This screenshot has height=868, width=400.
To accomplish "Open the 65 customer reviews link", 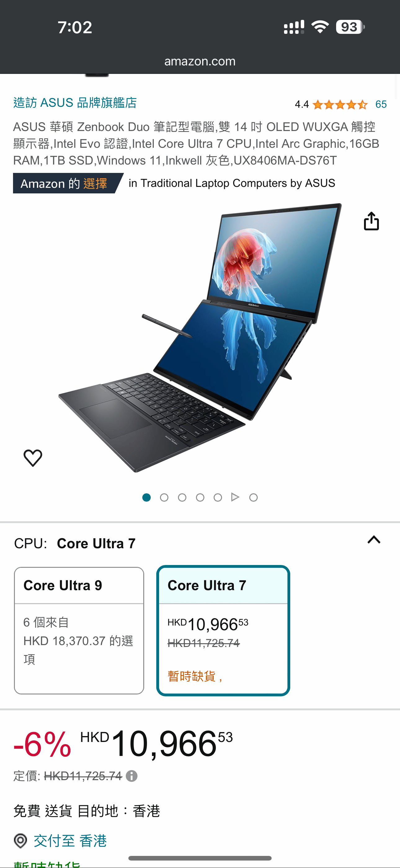I will [x=381, y=104].
